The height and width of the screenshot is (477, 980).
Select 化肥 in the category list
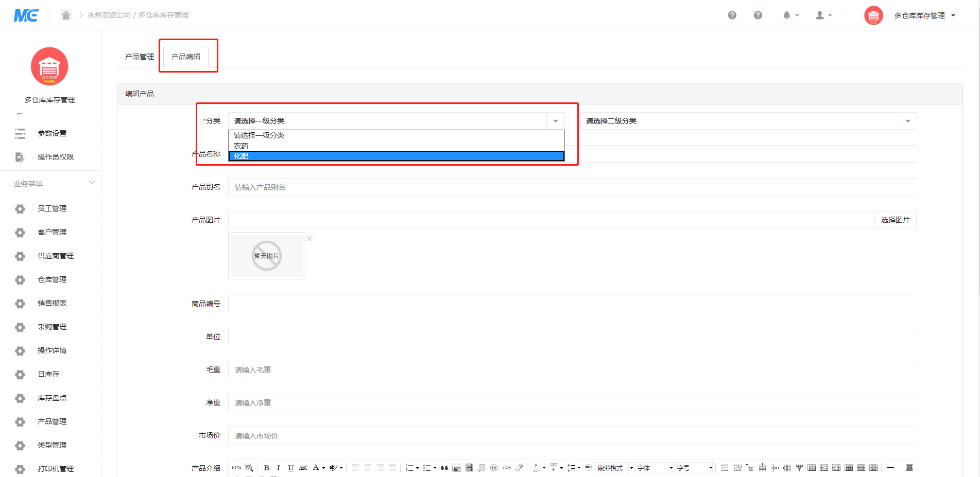click(397, 156)
